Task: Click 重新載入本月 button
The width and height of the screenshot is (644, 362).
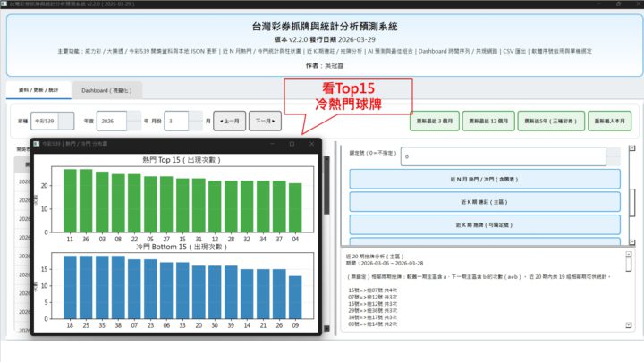Action: (x=606, y=120)
